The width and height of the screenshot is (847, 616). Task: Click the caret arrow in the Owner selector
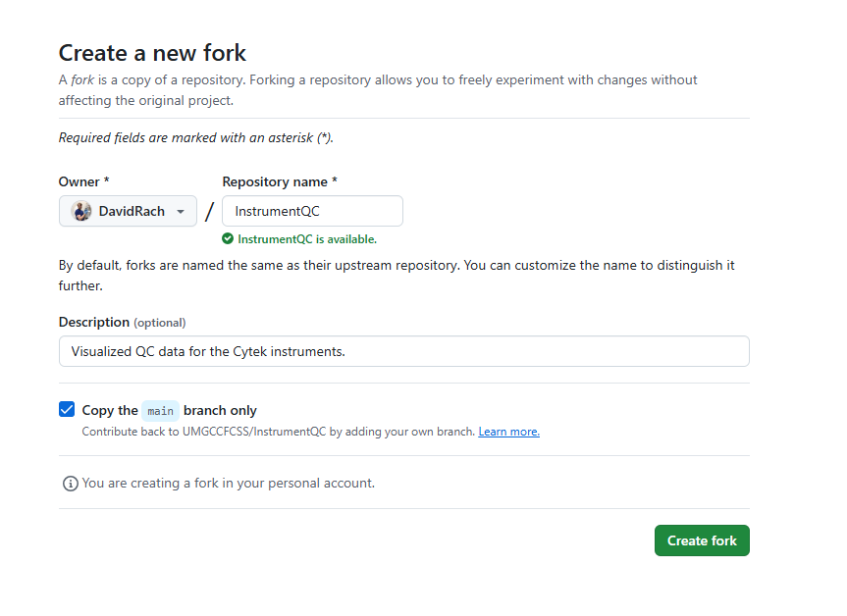[181, 212]
